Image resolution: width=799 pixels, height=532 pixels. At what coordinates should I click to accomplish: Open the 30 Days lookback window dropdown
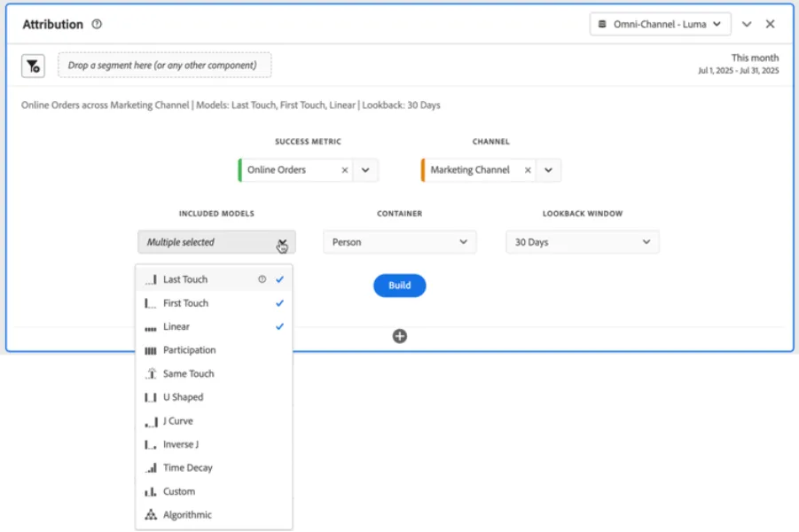pos(583,242)
